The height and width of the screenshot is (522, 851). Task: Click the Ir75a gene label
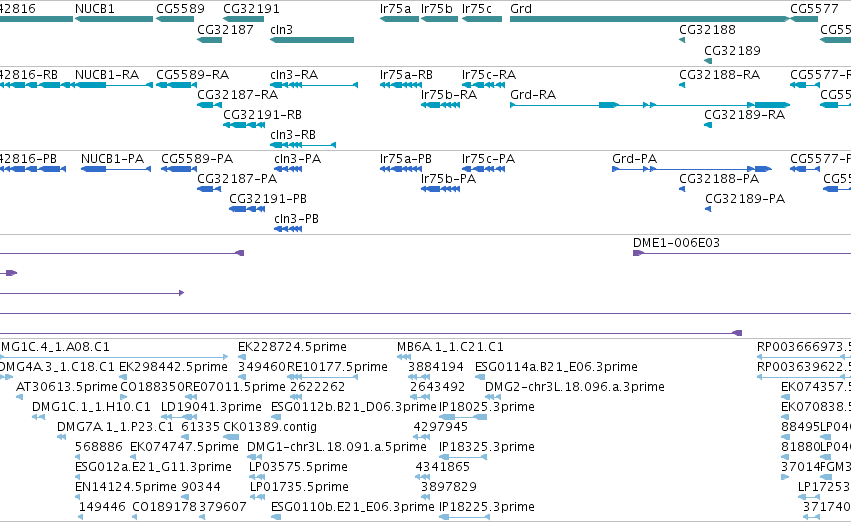[396, 9]
